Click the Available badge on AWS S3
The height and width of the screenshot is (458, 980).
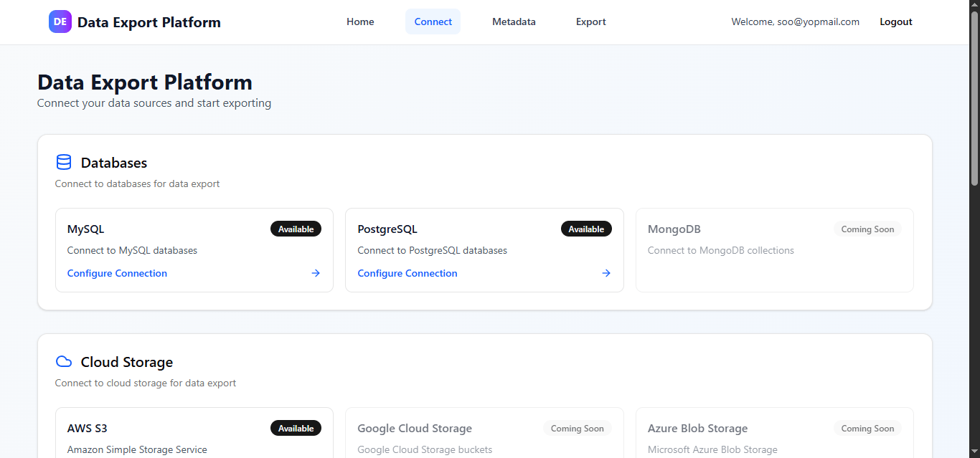pos(296,429)
